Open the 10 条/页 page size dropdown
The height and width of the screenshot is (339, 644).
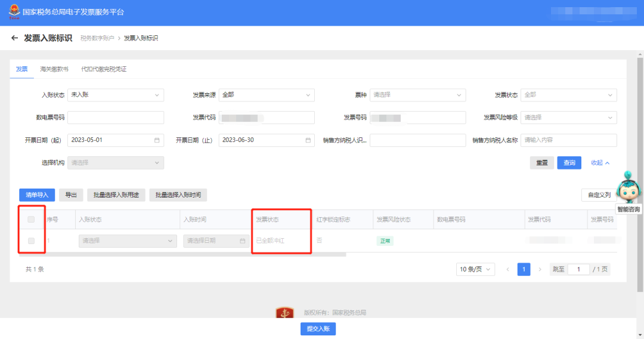coord(475,269)
